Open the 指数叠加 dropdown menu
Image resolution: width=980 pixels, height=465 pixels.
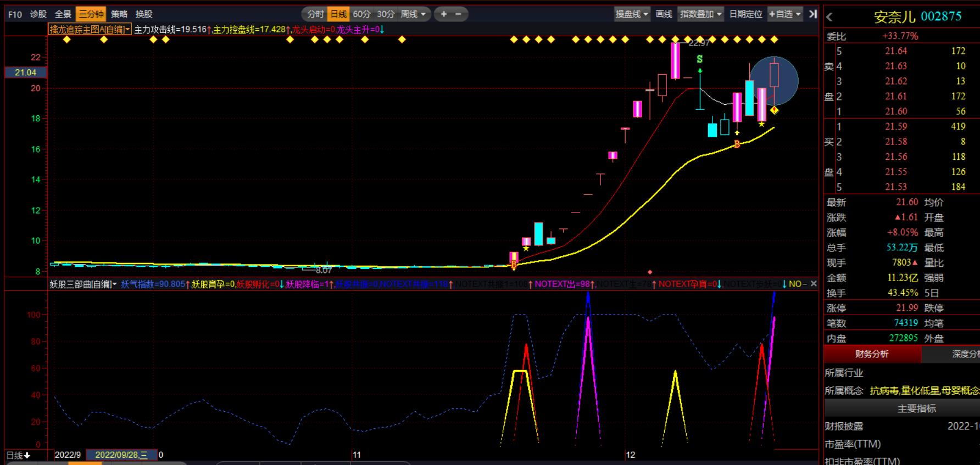700,14
